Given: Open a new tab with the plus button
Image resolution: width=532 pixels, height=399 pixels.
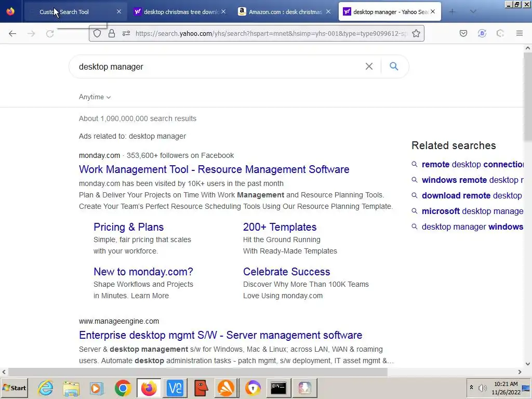Looking at the screenshot, I should pyautogui.click(x=452, y=12).
